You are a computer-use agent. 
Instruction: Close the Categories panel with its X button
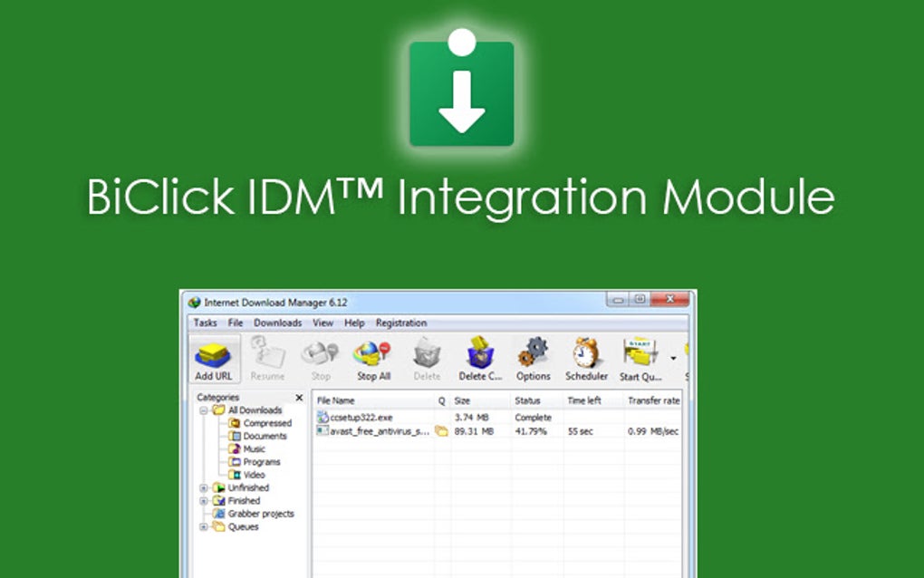299,397
